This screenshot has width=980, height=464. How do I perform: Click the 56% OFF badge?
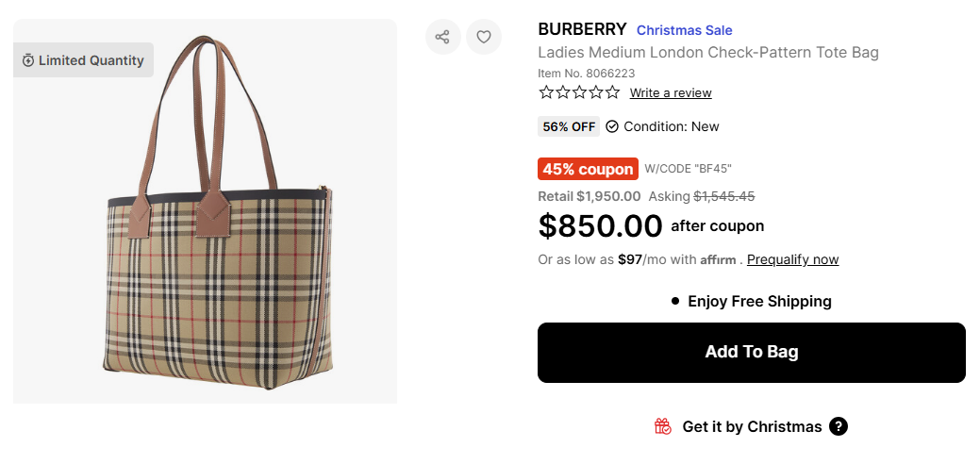click(x=569, y=126)
